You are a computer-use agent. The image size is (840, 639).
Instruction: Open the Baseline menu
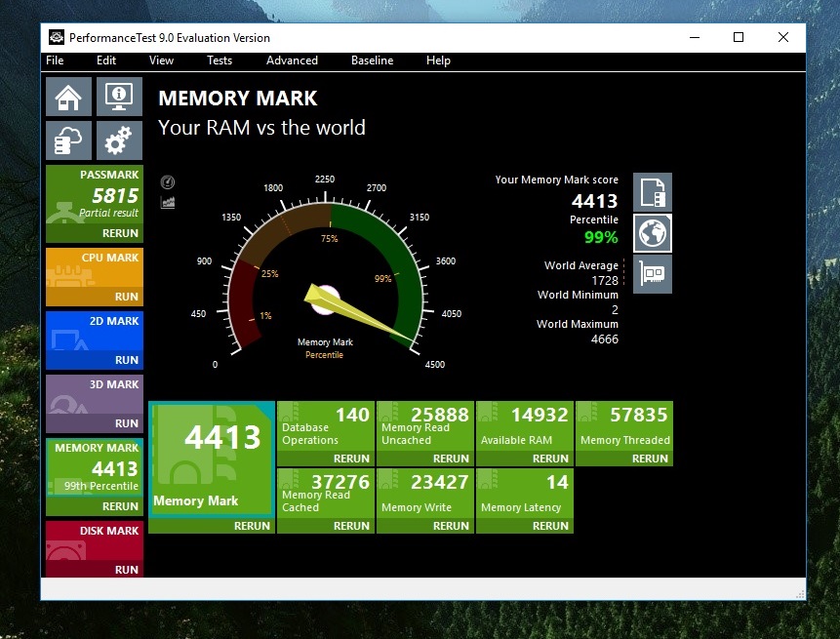click(373, 60)
